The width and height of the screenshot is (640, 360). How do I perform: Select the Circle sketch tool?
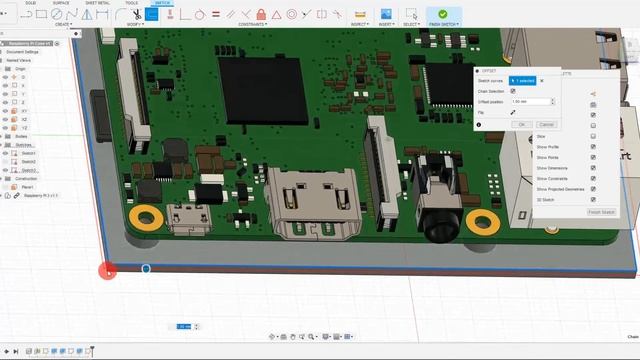pyautogui.click(x=57, y=14)
